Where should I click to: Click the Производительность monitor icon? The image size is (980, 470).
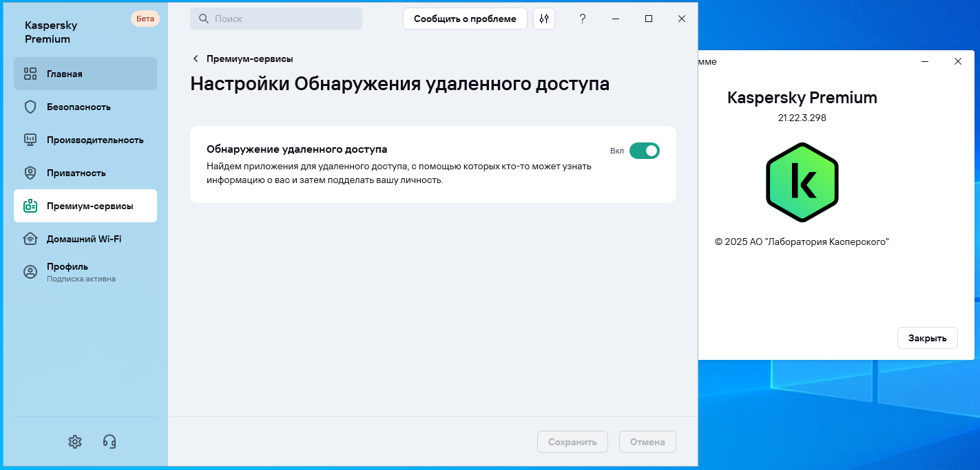click(x=30, y=140)
